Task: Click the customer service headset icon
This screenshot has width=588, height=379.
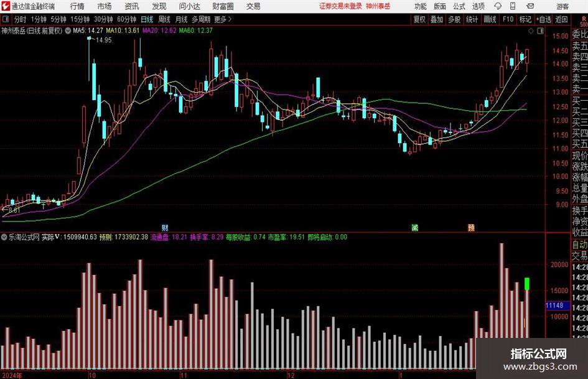Action: [x=498, y=6]
